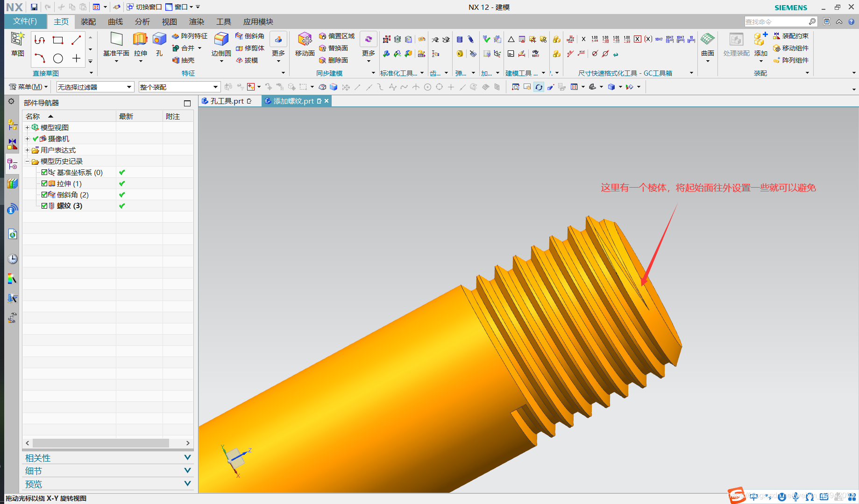Click the save icon in title bar
Image resolution: width=859 pixels, height=504 pixels.
click(x=34, y=7)
